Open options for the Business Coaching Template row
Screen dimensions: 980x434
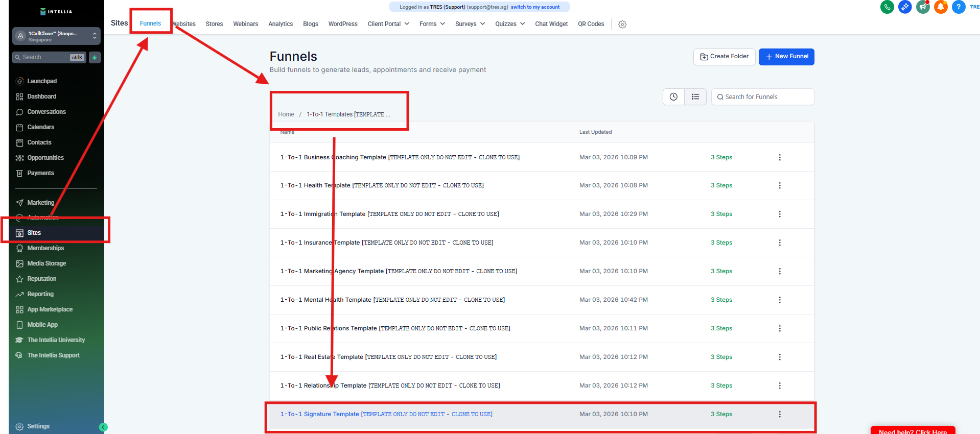[780, 157]
